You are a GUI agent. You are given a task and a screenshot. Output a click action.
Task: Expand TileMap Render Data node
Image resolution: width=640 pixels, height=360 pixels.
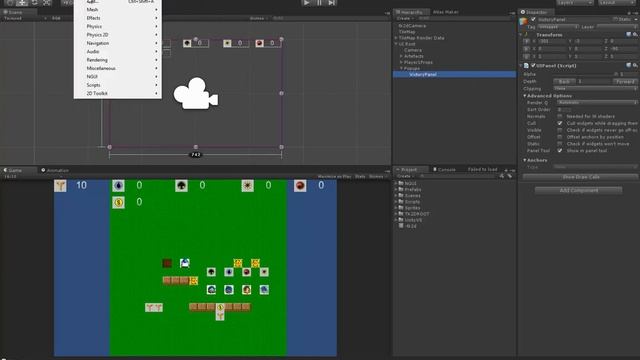396,38
